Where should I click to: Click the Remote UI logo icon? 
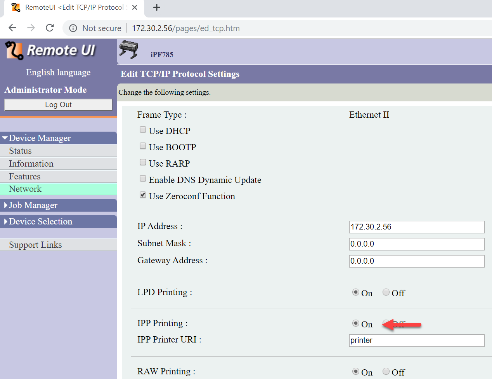(14, 50)
